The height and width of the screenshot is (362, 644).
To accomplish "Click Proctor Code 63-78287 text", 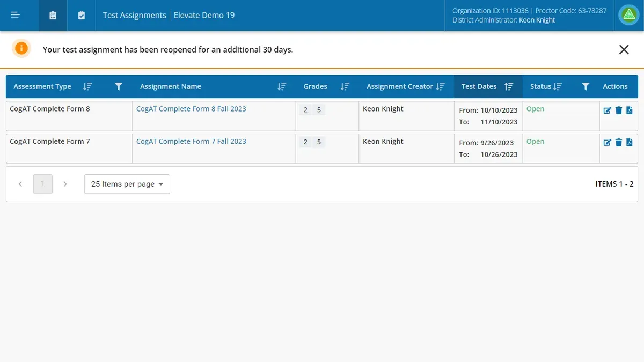I will 571,10.
